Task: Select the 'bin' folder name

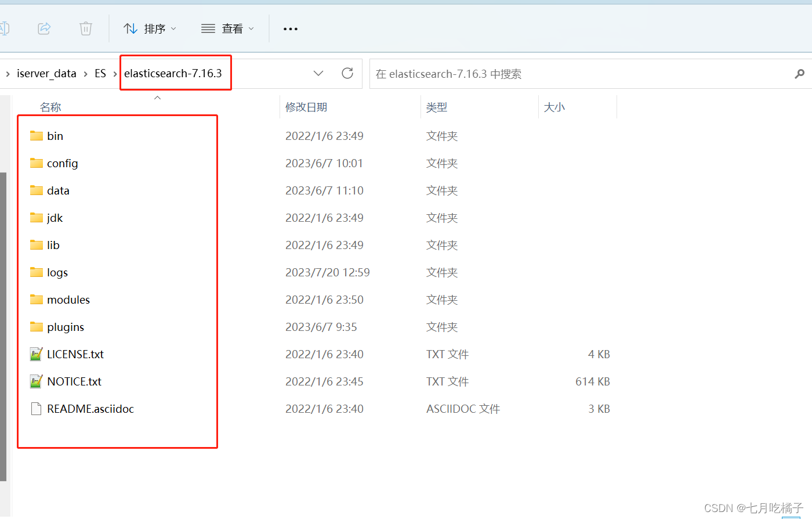Action: [x=55, y=136]
